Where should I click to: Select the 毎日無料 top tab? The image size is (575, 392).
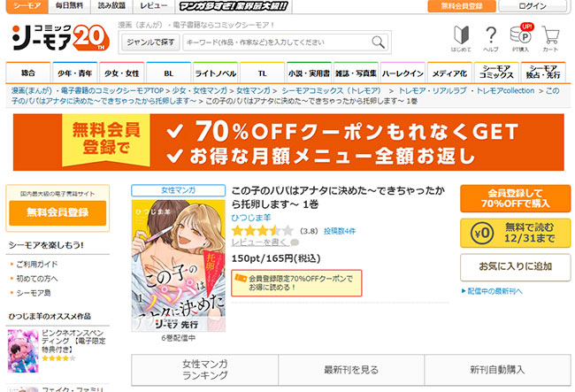click(69, 6)
